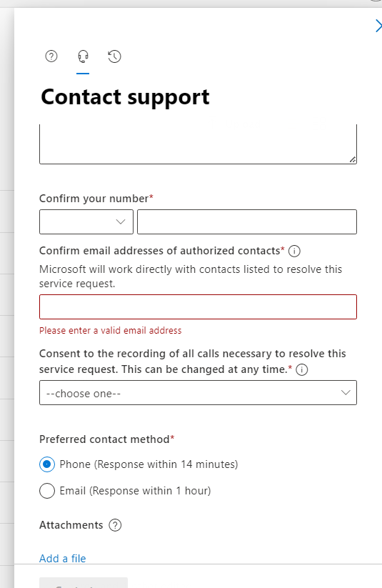Click the info icon beside call recording consent

coord(302,370)
